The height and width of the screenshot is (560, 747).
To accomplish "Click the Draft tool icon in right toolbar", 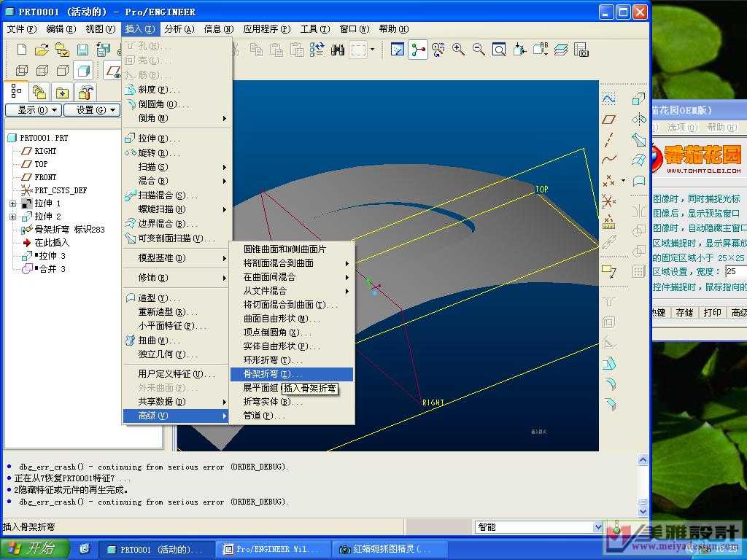I will pos(609,364).
